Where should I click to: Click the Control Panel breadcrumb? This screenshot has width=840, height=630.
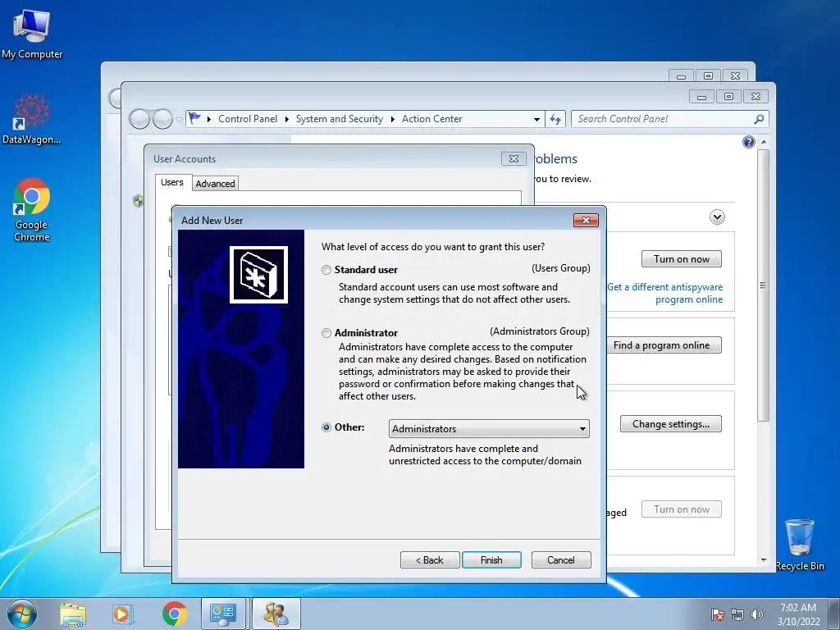[x=248, y=119]
